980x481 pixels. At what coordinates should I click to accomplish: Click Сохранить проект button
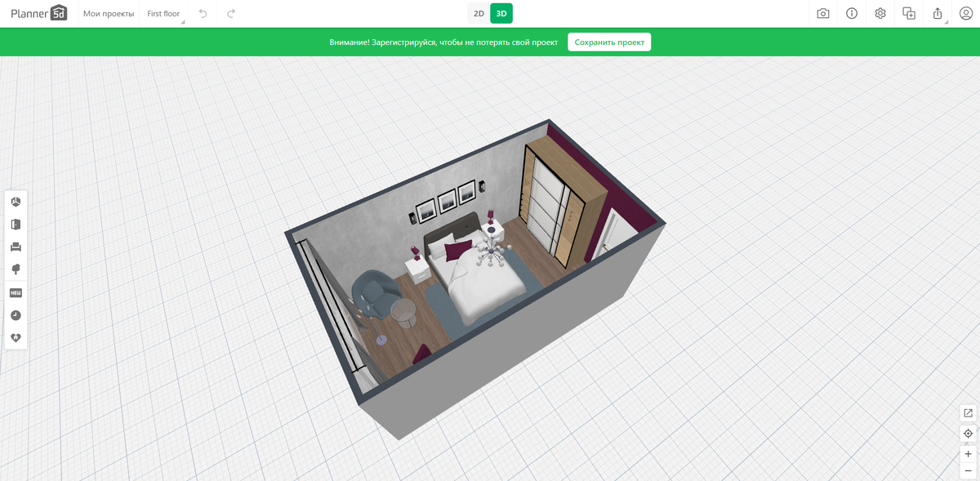pyautogui.click(x=609, y=42)
